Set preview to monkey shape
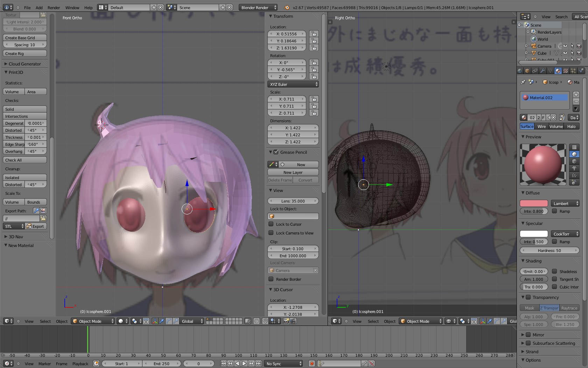Screen dimensions: 588x368 [x=574, y=168]
